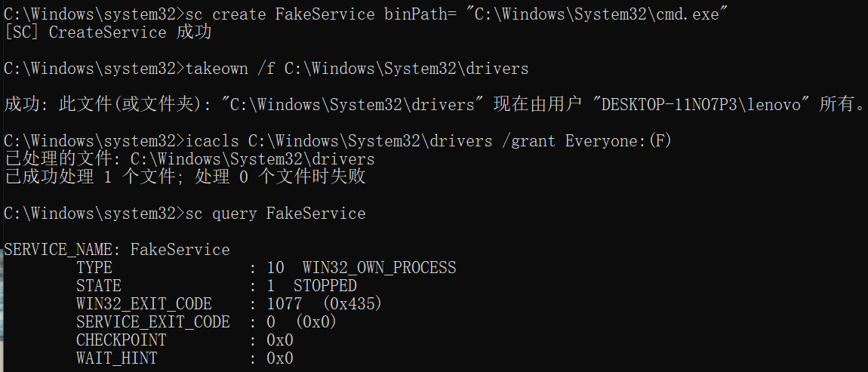Click the '已成功处理 1 个文件' result line
868x372 pixels.
[x=185, y=177]
